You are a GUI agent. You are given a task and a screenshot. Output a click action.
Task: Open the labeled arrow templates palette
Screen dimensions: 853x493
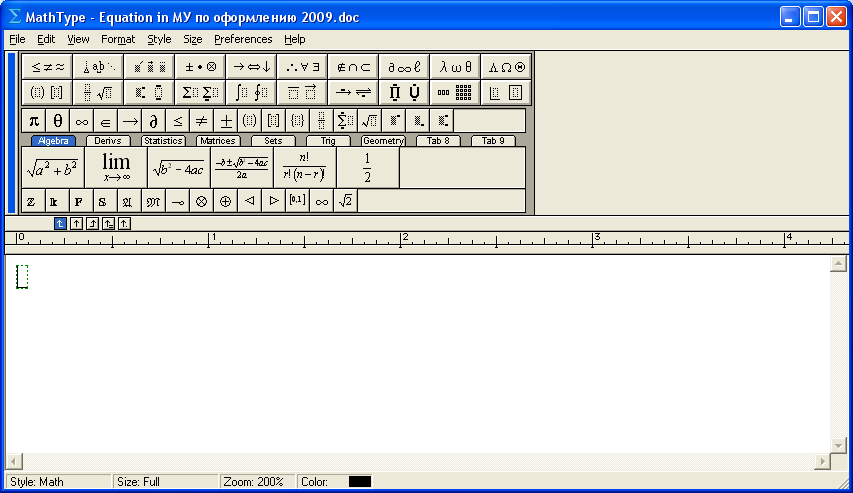pyautogui.click(x=354, y=93)
